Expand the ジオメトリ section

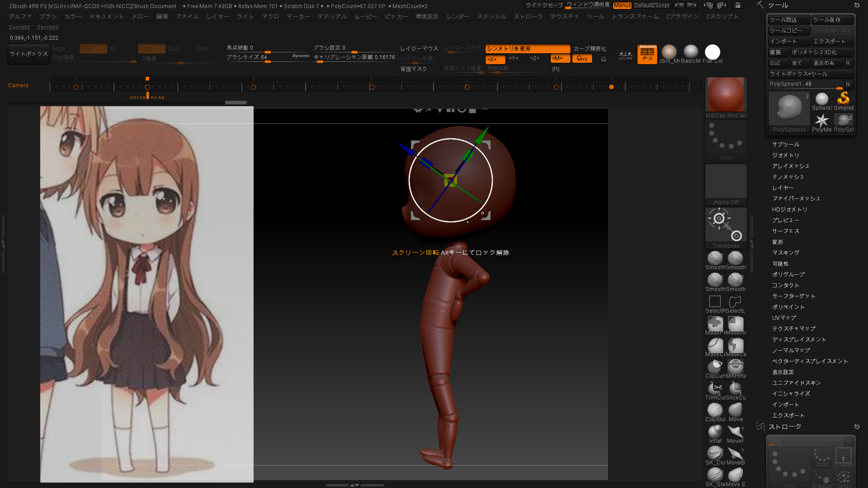pyautogui.click(x=785, y=155)
